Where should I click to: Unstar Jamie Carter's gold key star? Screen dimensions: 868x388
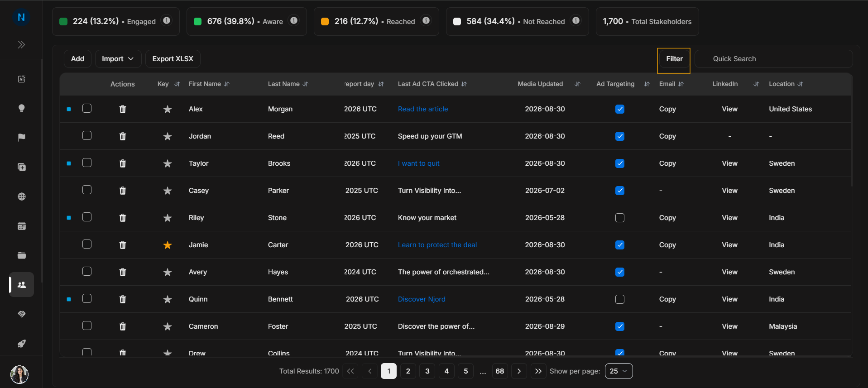168,245
